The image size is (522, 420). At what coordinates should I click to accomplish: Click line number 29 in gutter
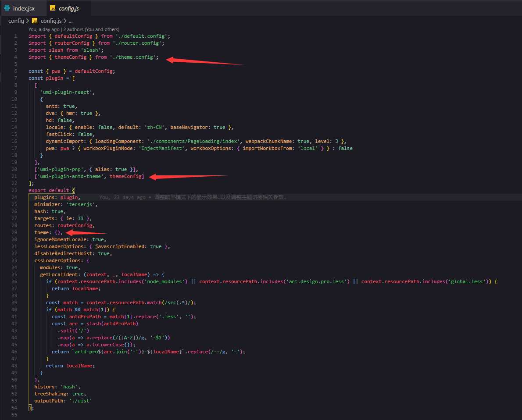(14, 232)
